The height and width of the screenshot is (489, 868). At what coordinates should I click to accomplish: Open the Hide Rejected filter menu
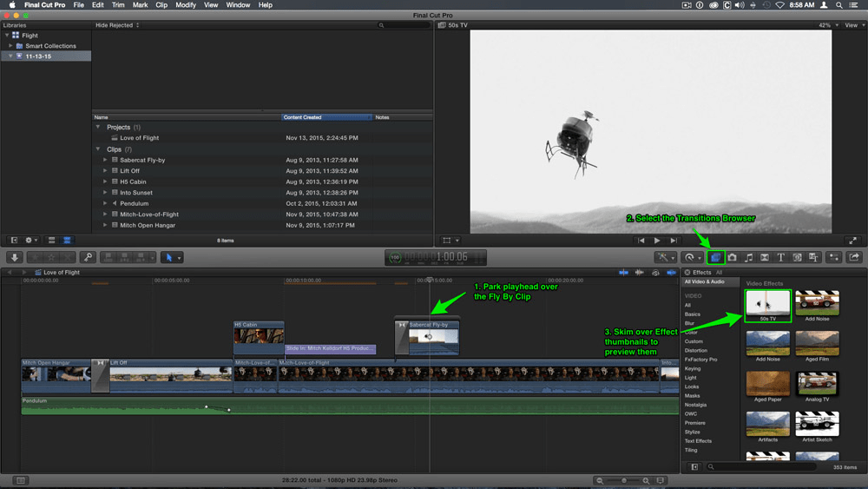tap(117, 25)
